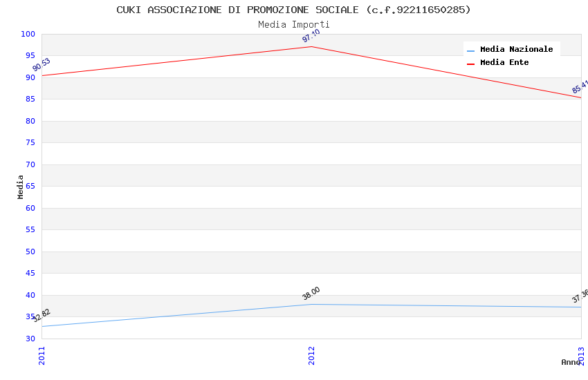The height and width of the screenshot is (380, 588).
Task: Click the blue line point at 2012
Action: click(311, 305)
